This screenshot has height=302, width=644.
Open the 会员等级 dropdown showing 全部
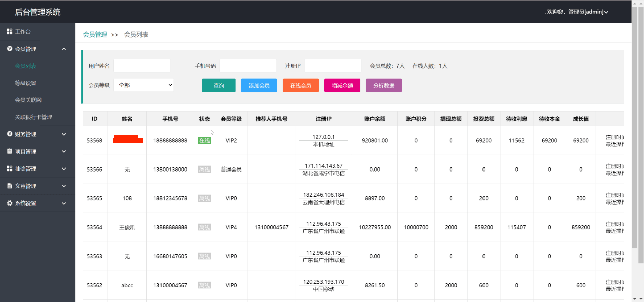coord(143,85)
